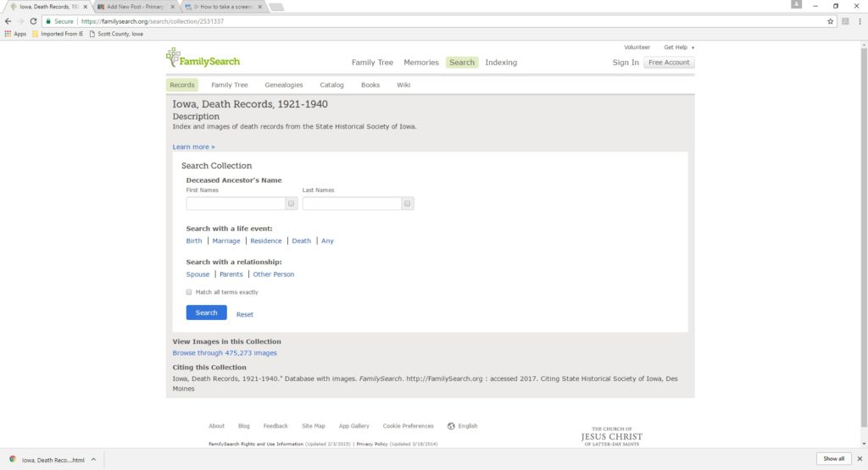
Task: Close the Add New Post browser tab
Action: pyautogui.click(x=172, y=6)
